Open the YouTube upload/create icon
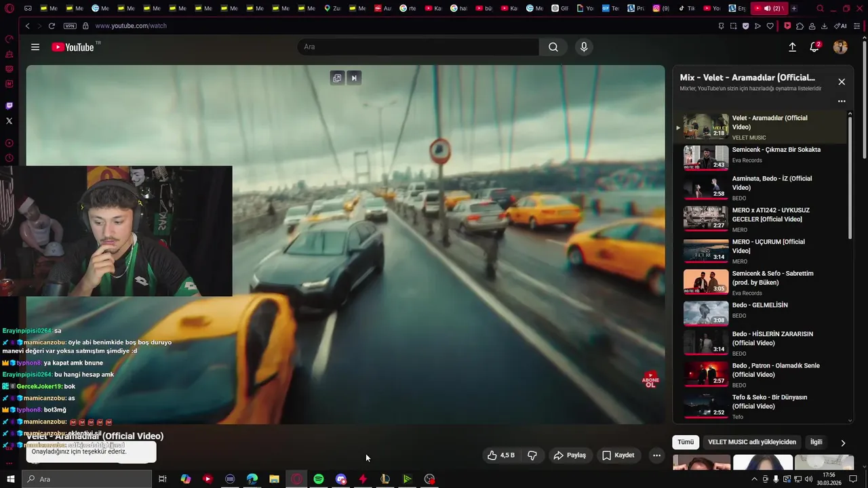 (792, 47)
